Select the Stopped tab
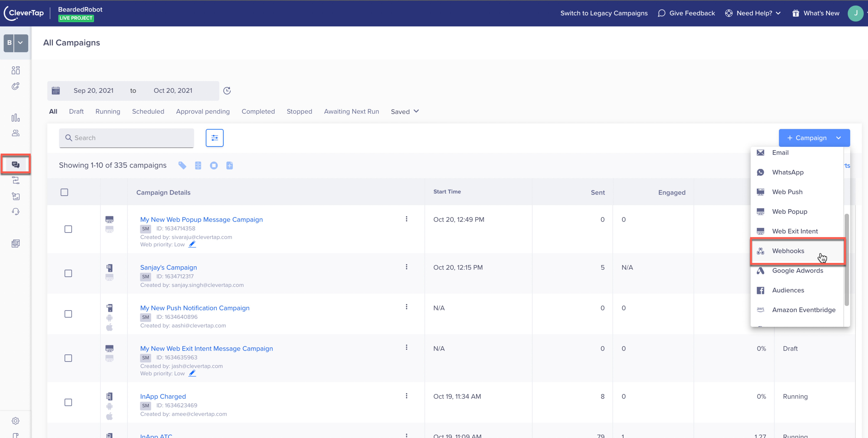The height and width of the screenshot is (438, 868). tap(299, 111)
